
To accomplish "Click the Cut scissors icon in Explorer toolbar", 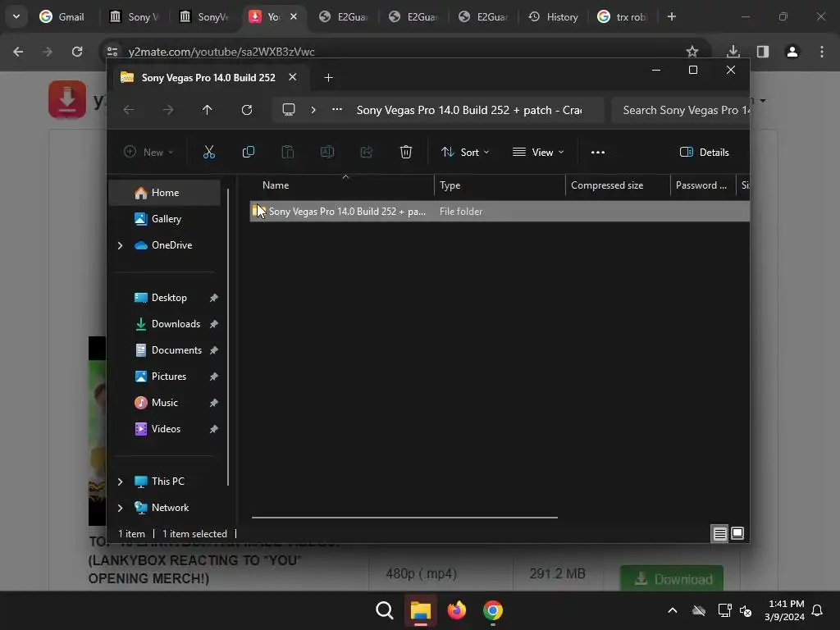I will [209, 152].
